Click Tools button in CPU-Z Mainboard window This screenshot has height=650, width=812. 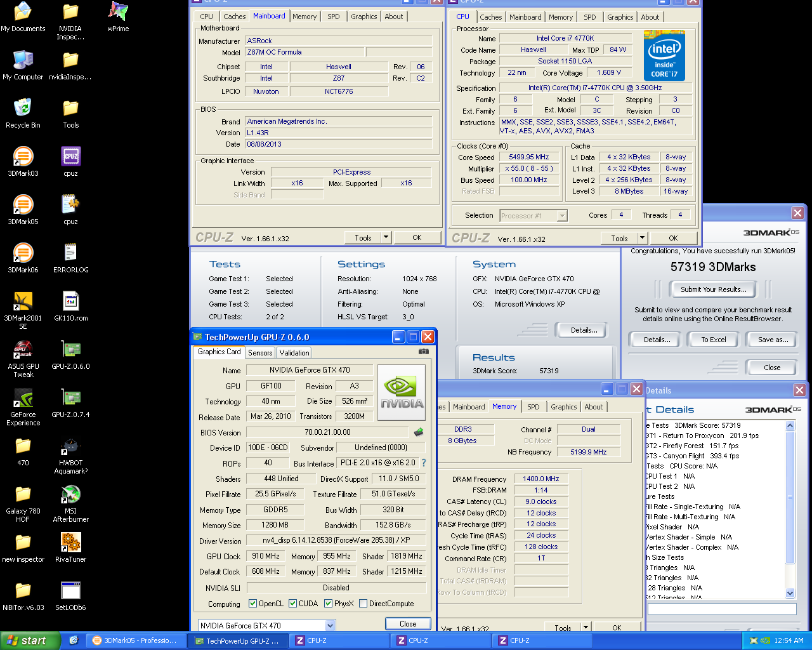pyautogui.click(x=363, y=237)
